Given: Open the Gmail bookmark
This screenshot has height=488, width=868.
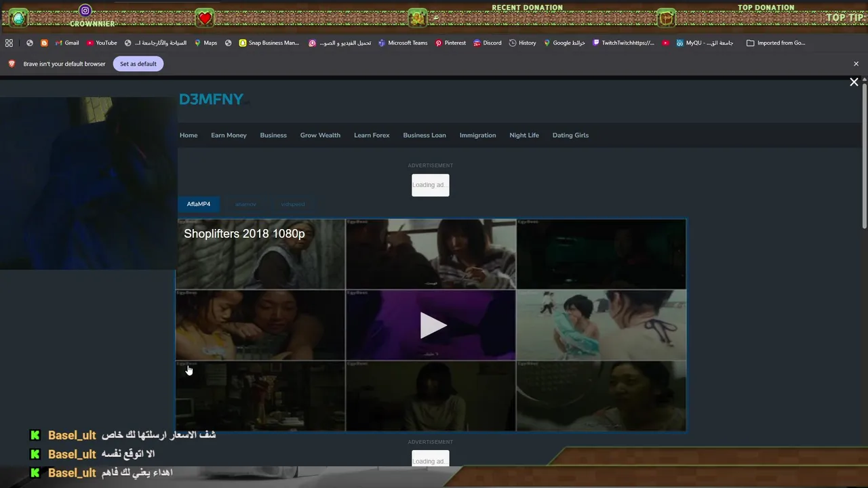Looking at the screenshot, I should [x=66, y=43].
